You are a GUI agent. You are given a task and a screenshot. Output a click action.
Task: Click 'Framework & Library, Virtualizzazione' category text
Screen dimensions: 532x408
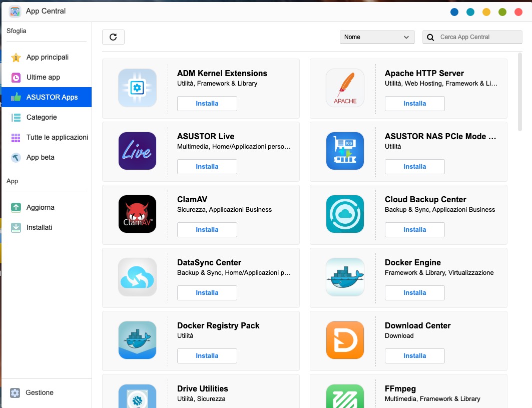tap(439, 273)
